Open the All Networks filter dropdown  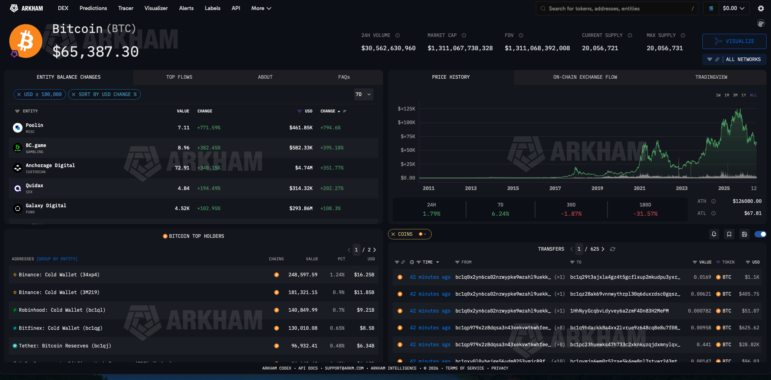tap(734, 59)
